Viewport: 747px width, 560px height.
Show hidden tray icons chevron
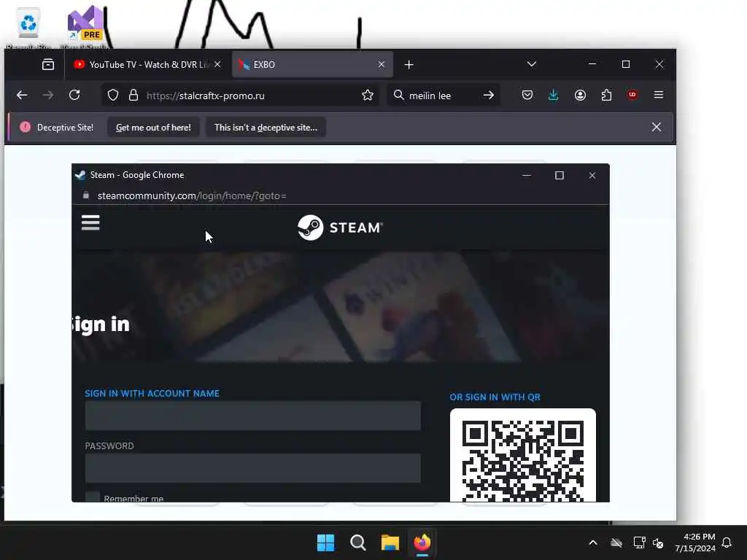tap(593, 542)
